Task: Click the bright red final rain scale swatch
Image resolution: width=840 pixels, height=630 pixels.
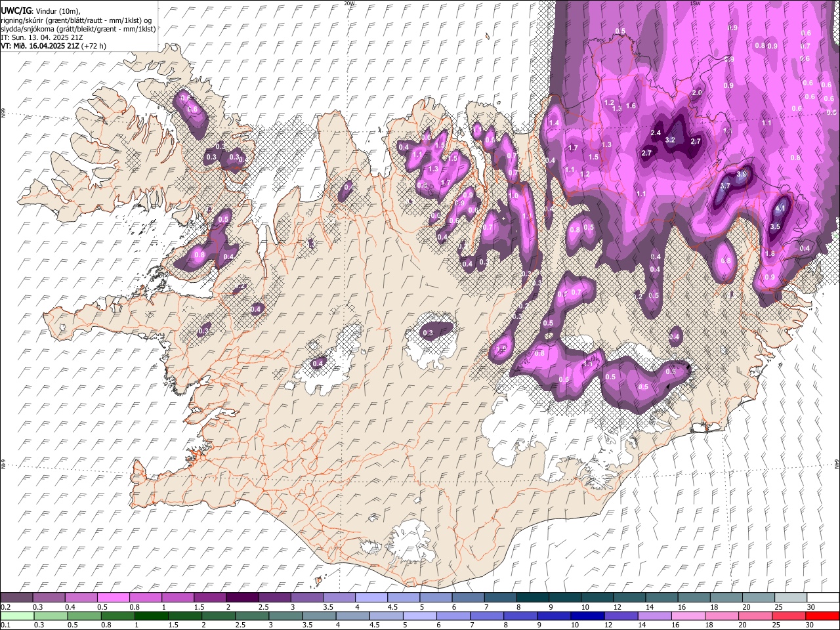Action: coord(822,616)
